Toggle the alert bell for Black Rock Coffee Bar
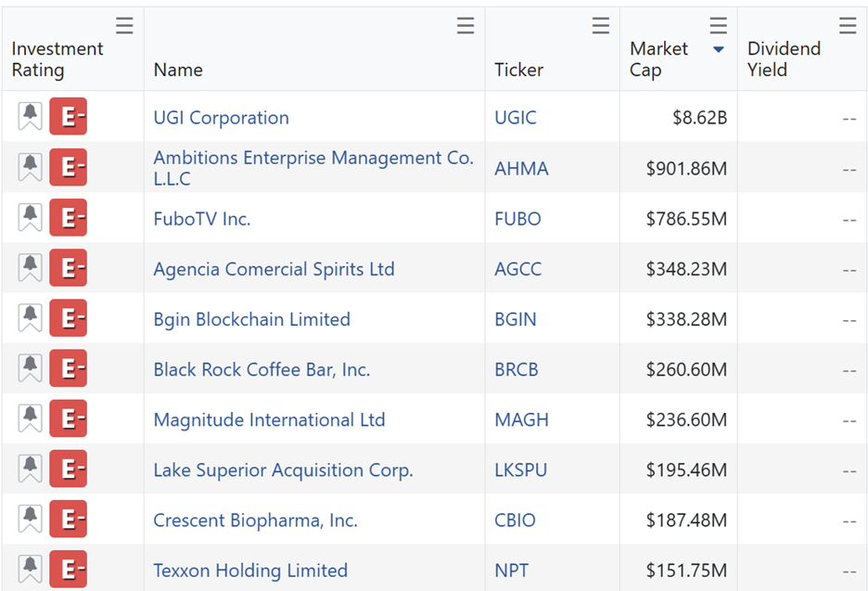The image size is (868, 591). (30, 369)
